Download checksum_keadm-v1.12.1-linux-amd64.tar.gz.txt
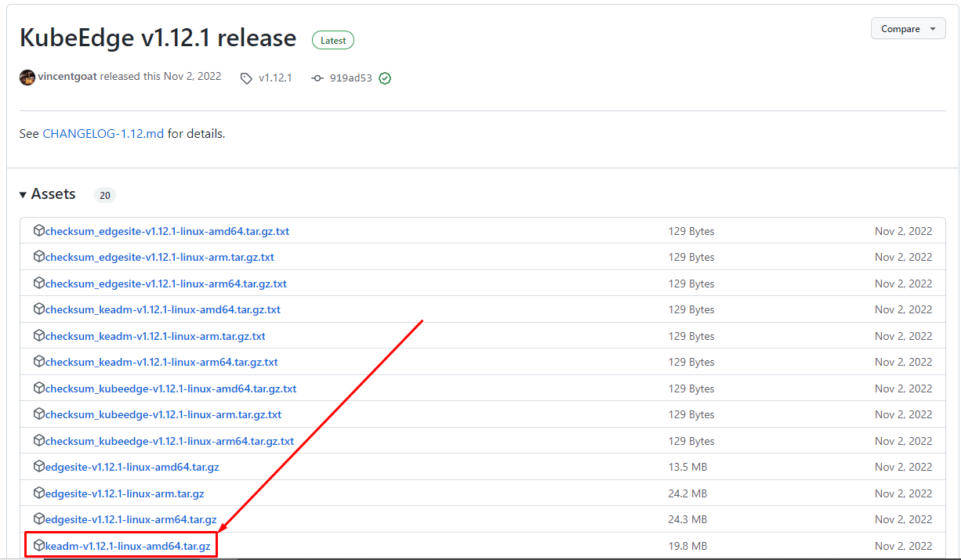Screen dimensions: 961x560 coord(163,309)
